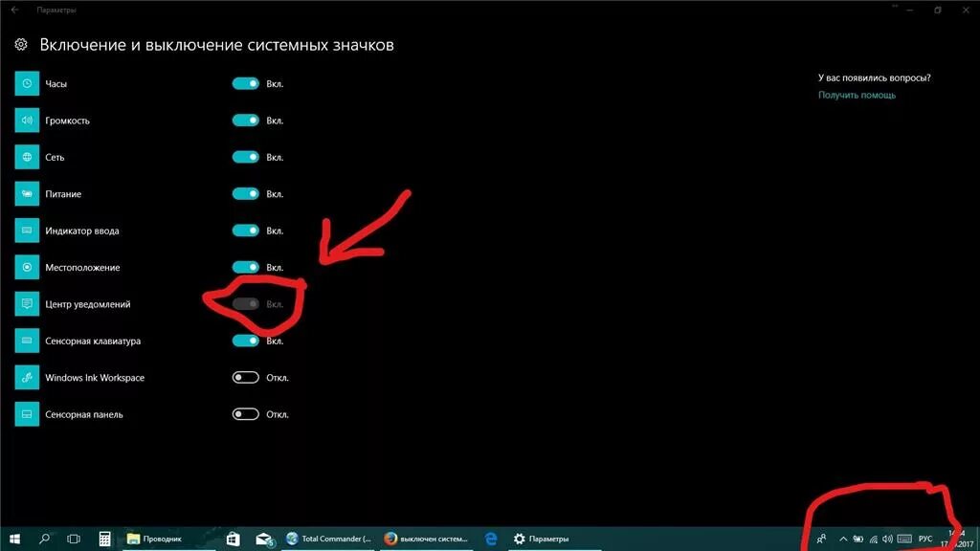Click the Получить помощь link
Viewport: 980px width, 551px height.
tap(857, 95)
